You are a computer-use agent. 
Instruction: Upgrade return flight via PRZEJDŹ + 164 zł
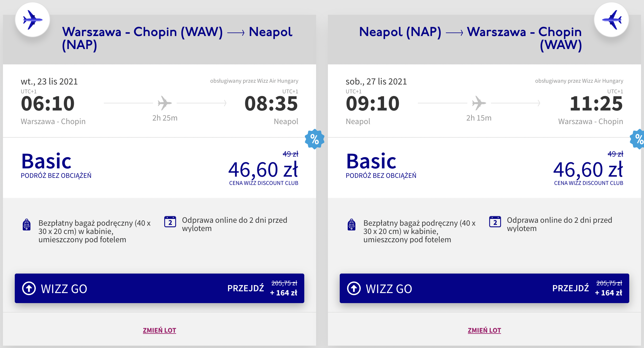pyautogui.click(x=587, y=288)
